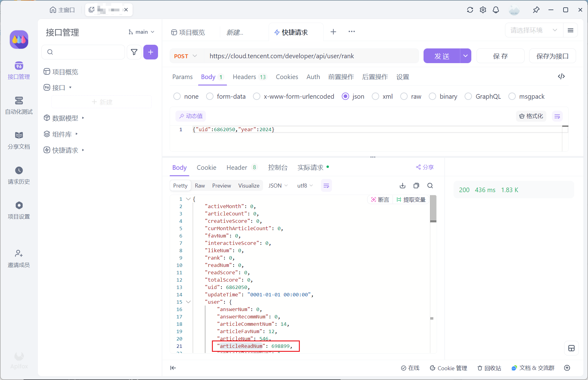Click the 保存为接口 button
The width and height of the screenshot is (588, 380).
[552, 56]
